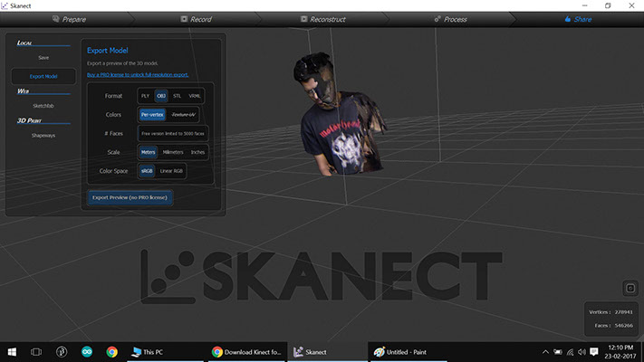Open the Process tab
644x362 pixels.
(x=450, y=19)
